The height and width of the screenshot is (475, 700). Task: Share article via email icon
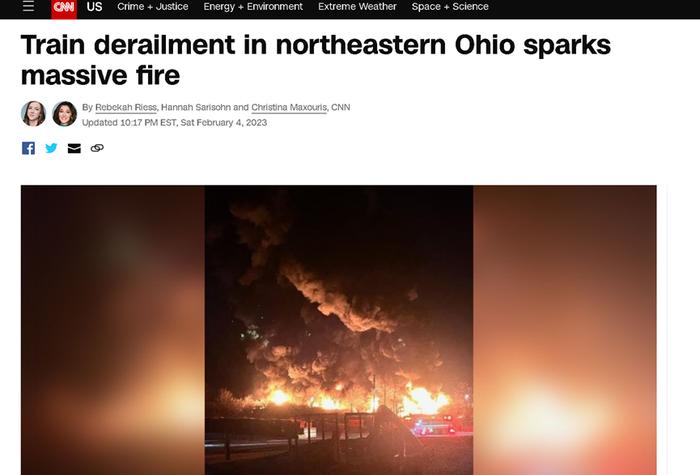74,148
